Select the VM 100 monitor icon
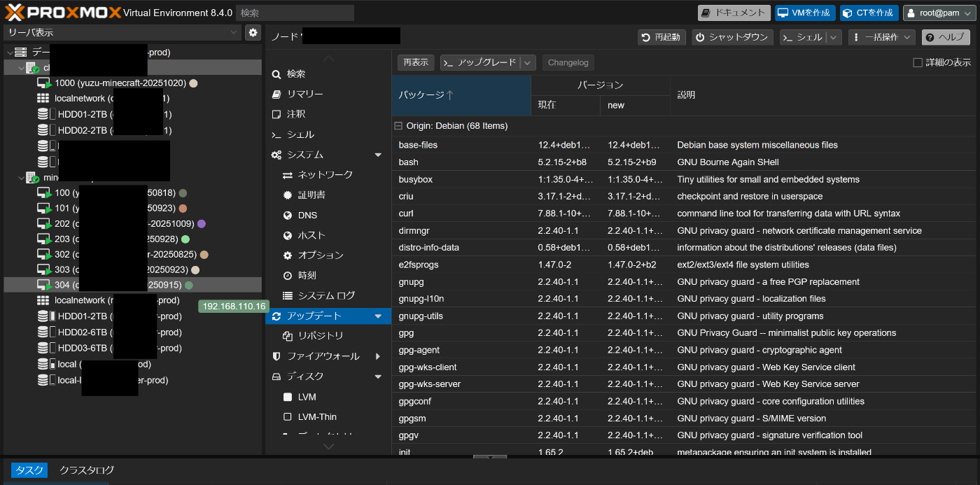The image size is (980, 485). [x=44, y=192]
